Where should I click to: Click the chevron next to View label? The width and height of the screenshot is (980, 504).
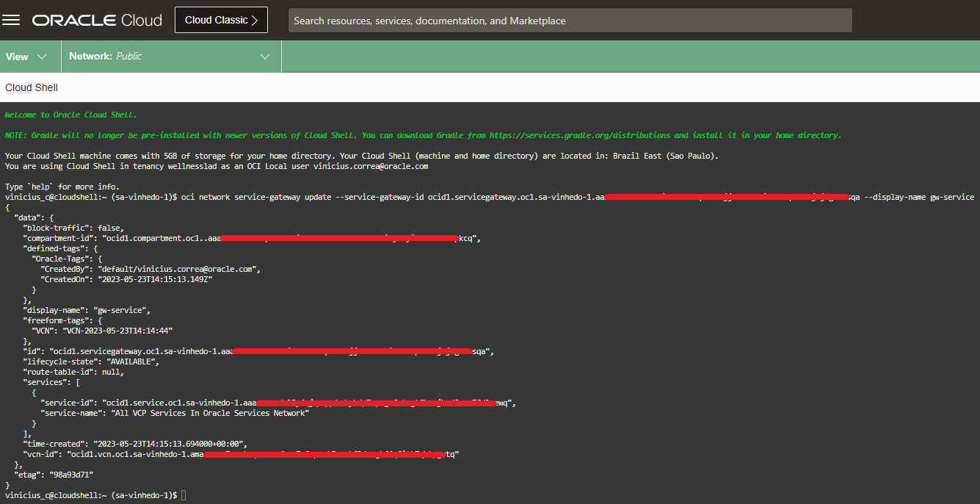pyautogui.click(x=42, y=56)
